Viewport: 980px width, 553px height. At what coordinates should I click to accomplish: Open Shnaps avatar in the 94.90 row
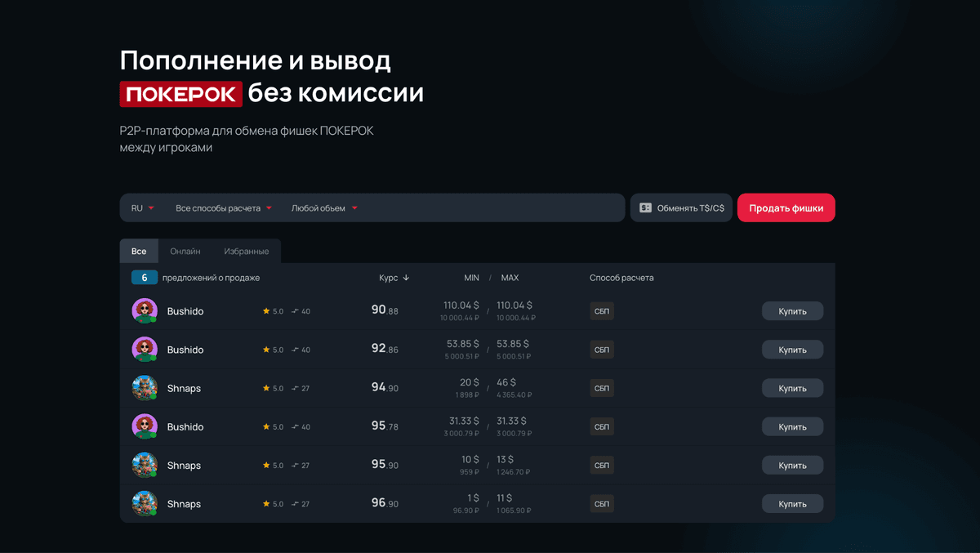click(x=145, y=388)
